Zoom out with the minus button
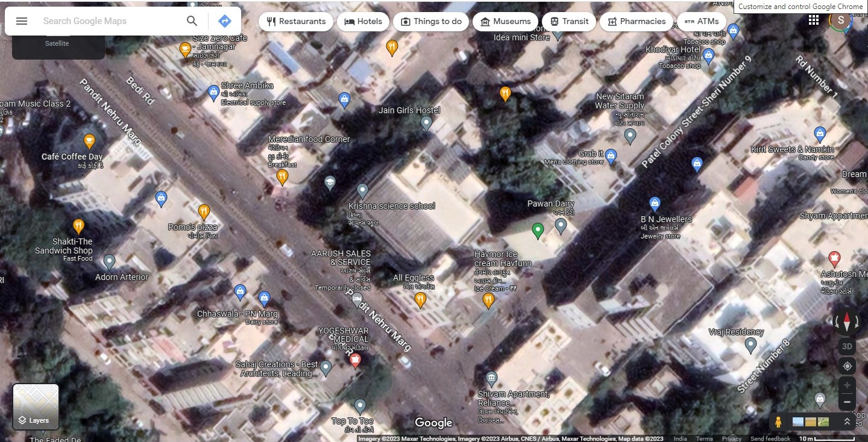868x442 pixels. pos(847,402)
